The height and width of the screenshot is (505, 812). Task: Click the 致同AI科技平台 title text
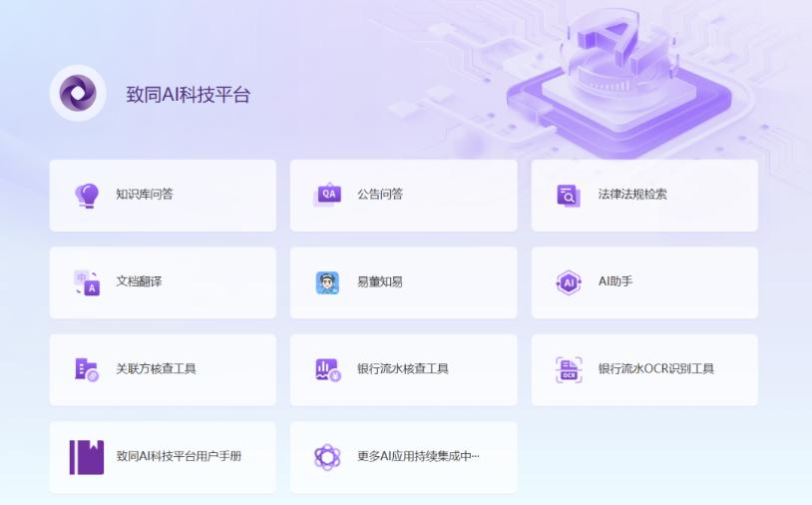[x=188, y=95]
